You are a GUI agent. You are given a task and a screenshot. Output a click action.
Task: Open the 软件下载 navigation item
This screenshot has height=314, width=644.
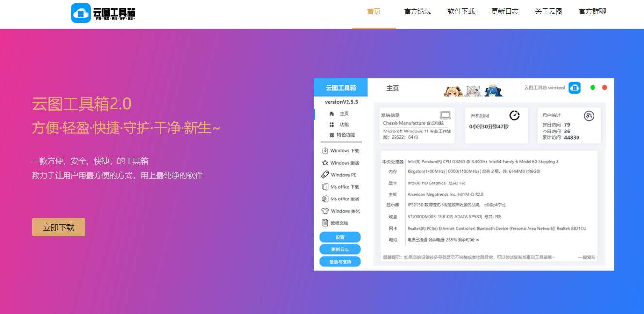[x=461, y=11]
